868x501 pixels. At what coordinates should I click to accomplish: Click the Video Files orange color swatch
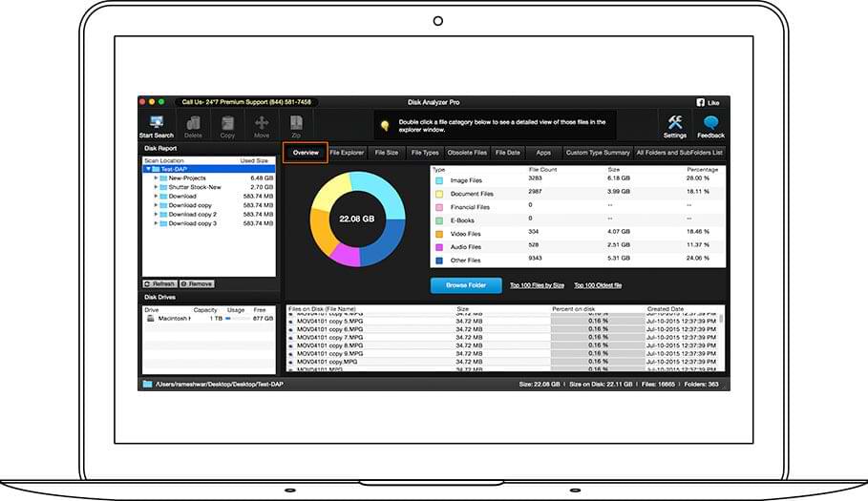tap(439, 234)
